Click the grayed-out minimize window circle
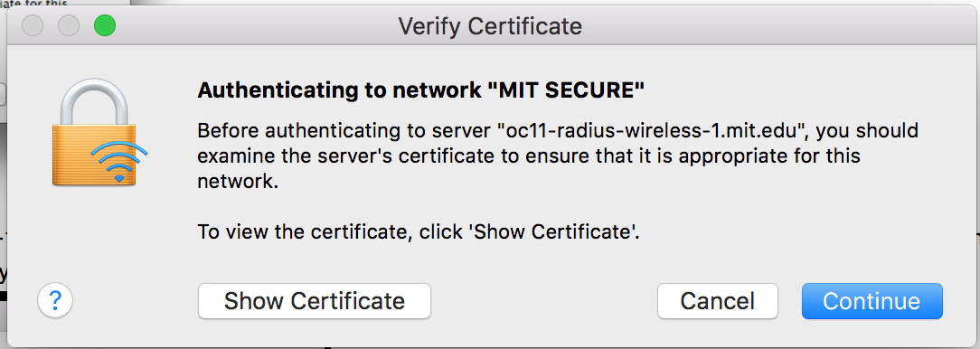The image size is (980, 349). [69, 25]
